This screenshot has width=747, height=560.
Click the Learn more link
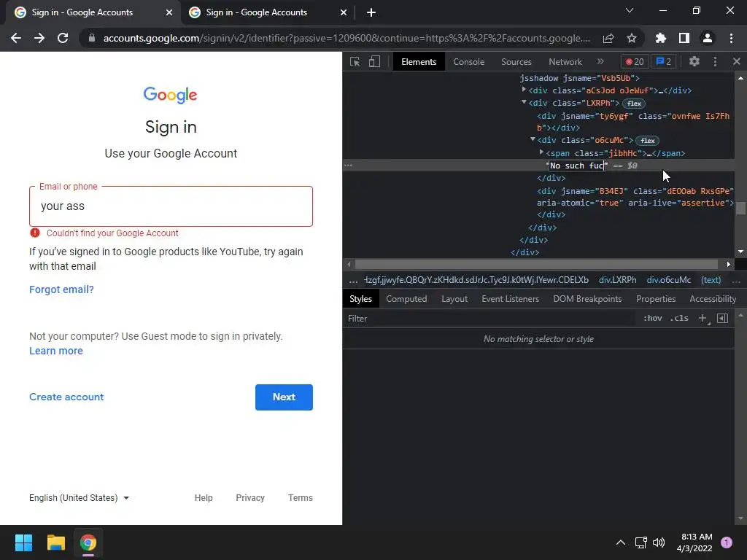point(55,351)
